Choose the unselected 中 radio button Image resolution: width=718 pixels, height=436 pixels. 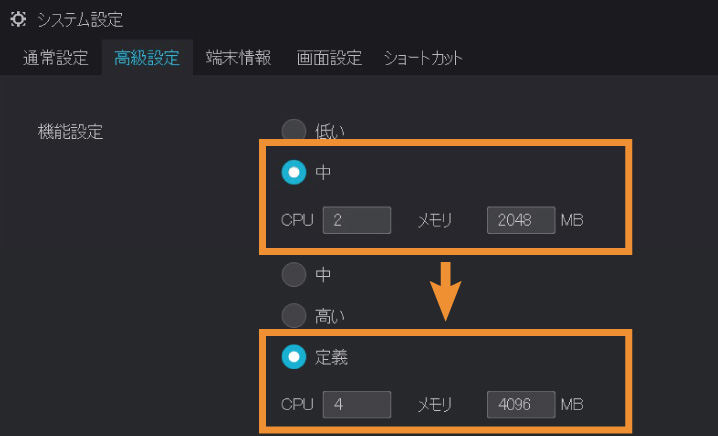click(293, 273)
